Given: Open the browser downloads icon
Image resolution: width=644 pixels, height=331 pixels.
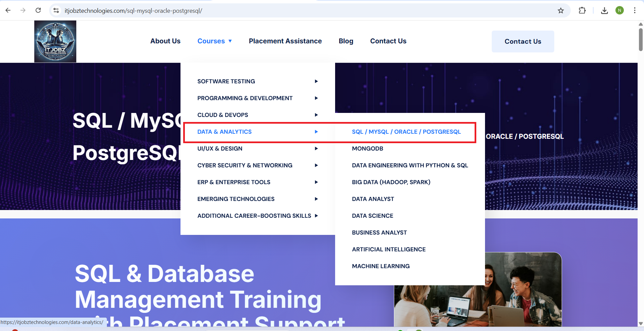Looking at the screenshot, I should tap(604, 10).
